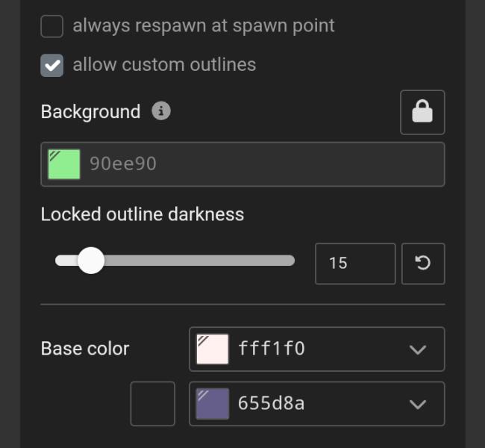Click the outline darkness slider handle

tap(91, 261)
